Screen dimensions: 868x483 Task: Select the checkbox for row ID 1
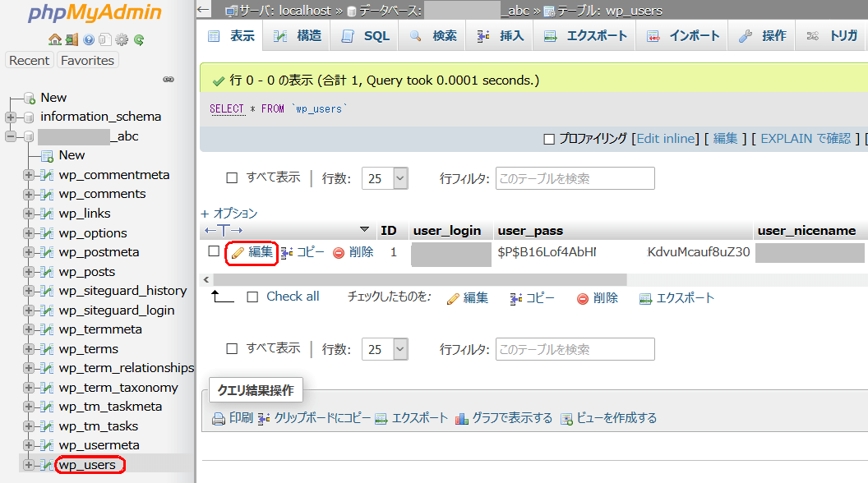[x=214, y=251]
